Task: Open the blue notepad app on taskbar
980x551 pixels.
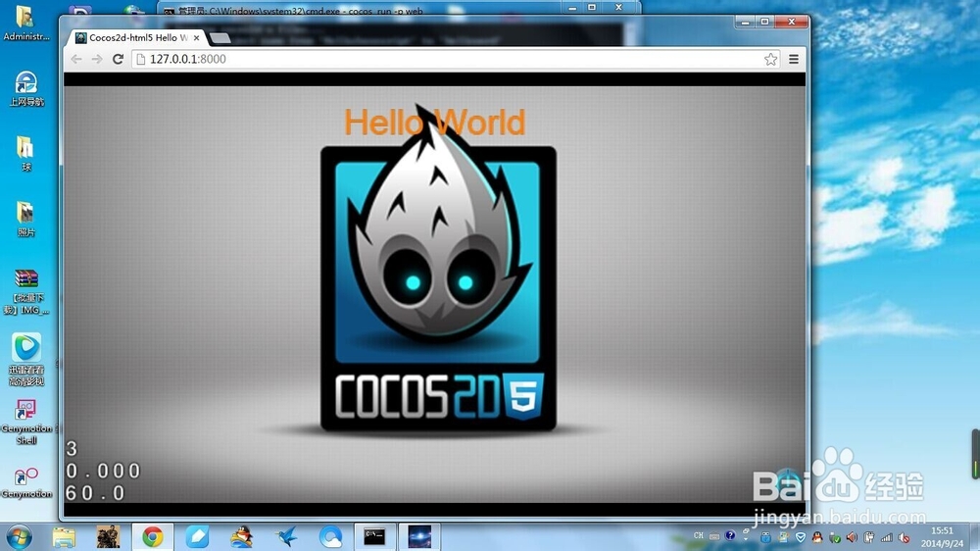Action: coord(197,537)
